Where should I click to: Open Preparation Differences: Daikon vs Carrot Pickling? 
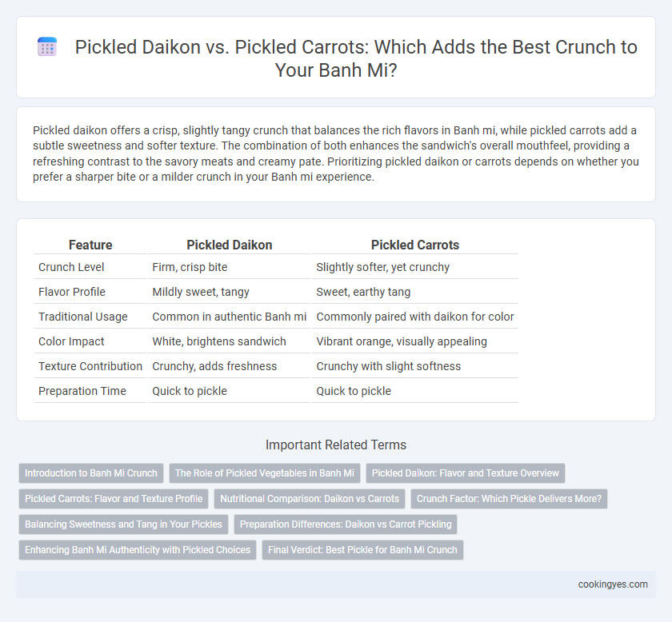point(346,524)
